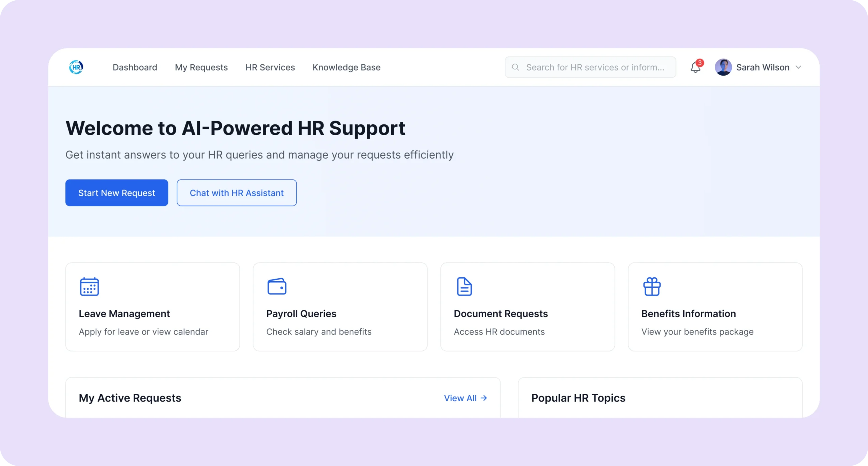Click the HR portal logo
Screen dimensions: 868x466
click(x=76, y=67)
